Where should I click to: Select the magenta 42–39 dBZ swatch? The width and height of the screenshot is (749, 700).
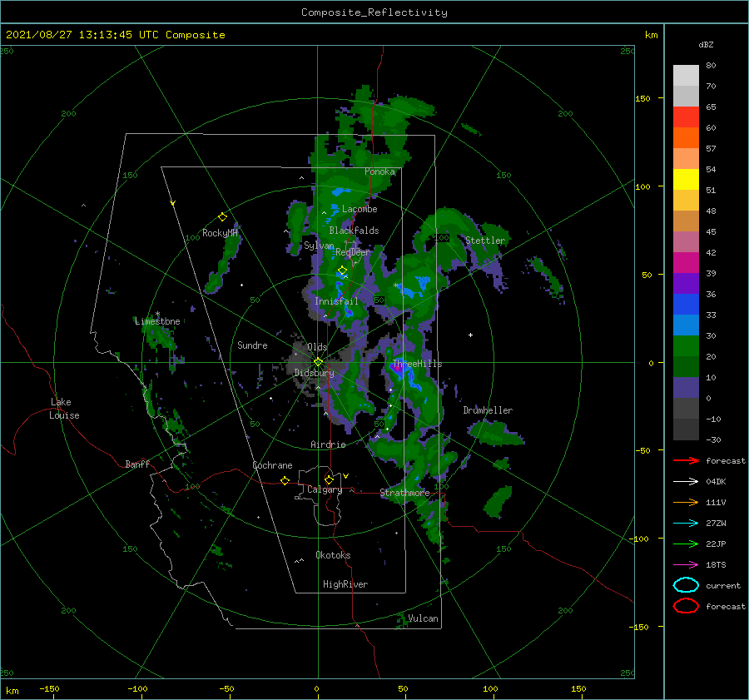click(686, 262)
